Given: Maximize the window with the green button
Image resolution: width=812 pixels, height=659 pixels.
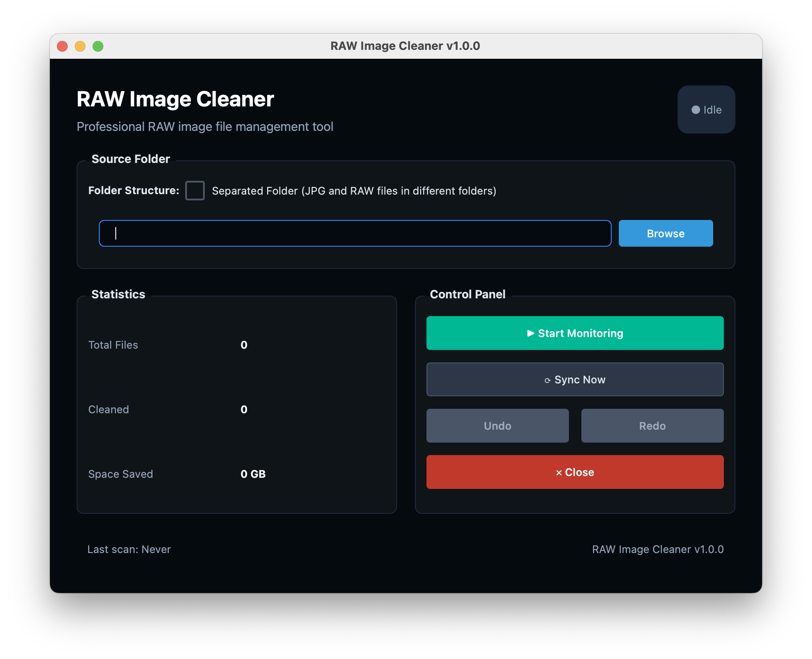Looking at the screenshot, I should (98, 46).
